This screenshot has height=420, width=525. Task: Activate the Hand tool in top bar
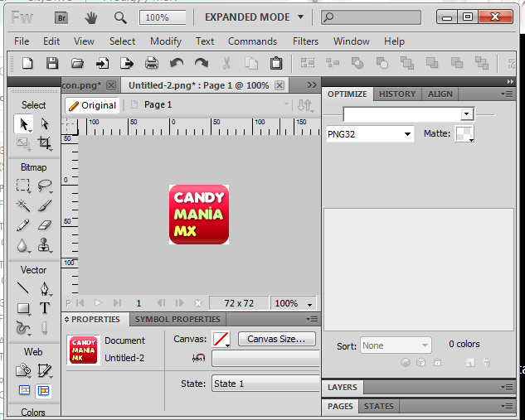click(90, 17)
